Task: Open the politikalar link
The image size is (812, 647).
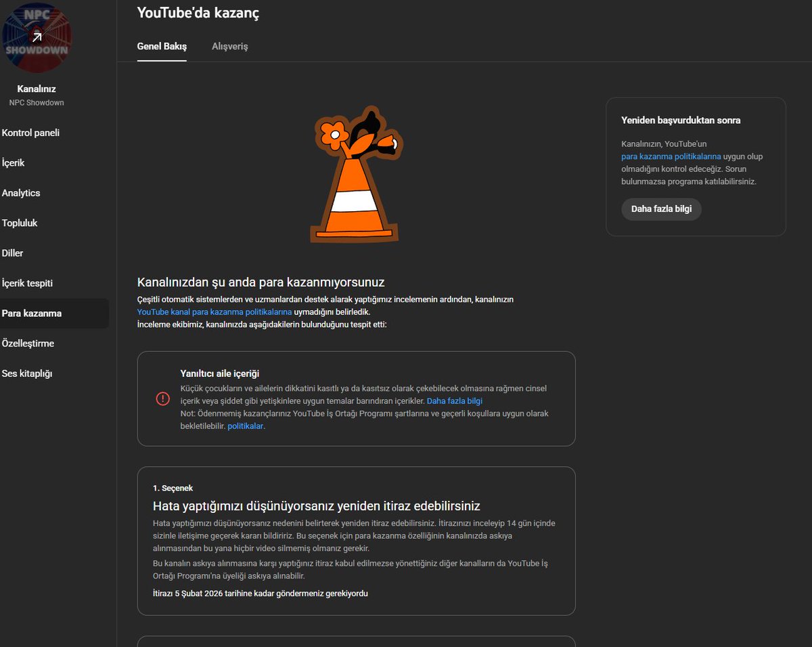Action: 245,426
